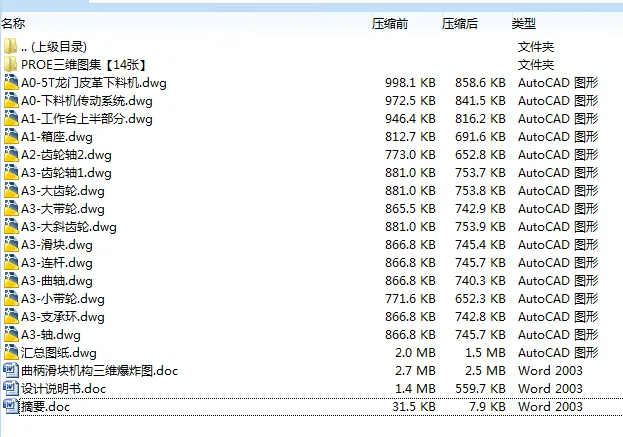623x437 pixels.
Task: Click icon of 汇总图纸.dwg
Action: (11, 352)
